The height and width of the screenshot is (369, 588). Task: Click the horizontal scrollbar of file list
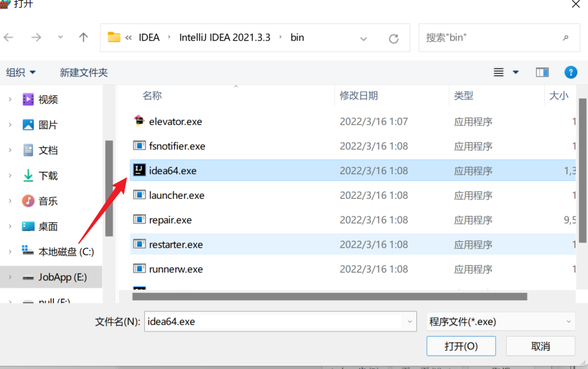330,297
